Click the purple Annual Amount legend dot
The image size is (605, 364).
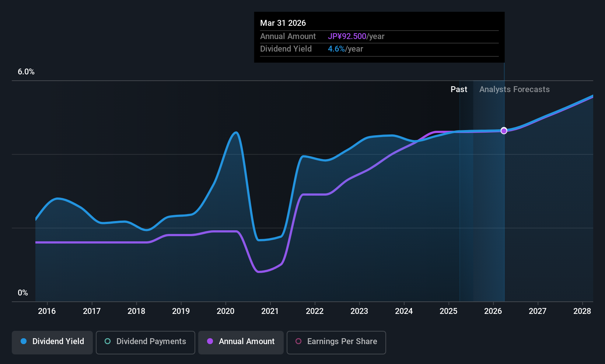pos(210,341)
